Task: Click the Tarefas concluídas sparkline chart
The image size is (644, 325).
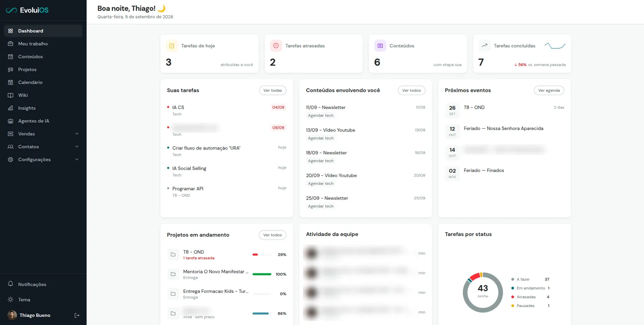Action: pyautogui.click(x=555, y=46)
